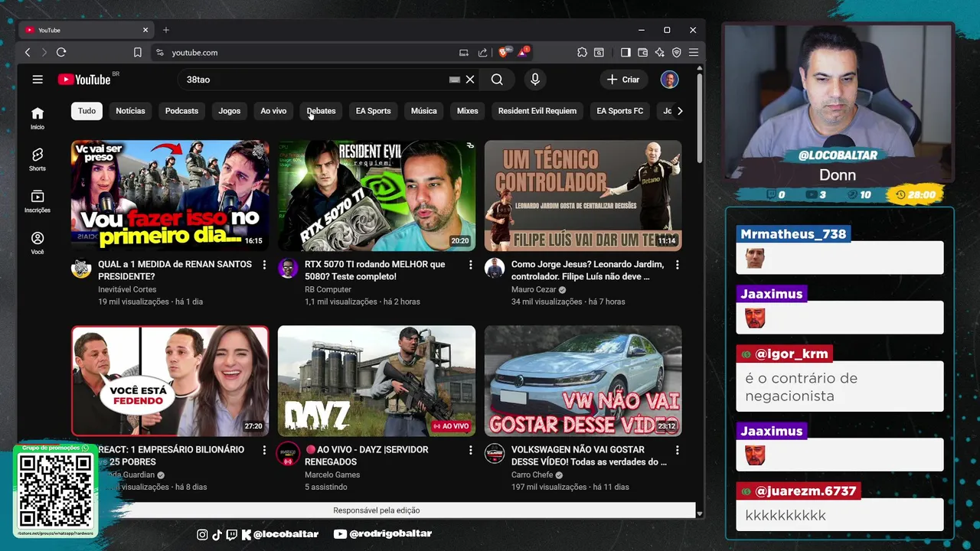Open the browser main menu

(x=693, y=52)
